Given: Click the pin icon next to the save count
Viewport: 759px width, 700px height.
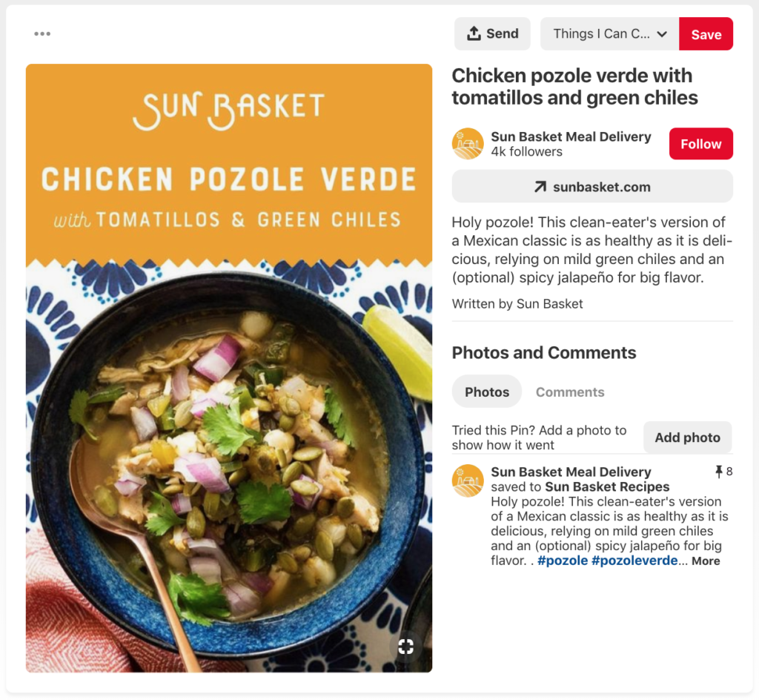Looking at the screenshot, I should pyautogui.click(x=717, y=471).
